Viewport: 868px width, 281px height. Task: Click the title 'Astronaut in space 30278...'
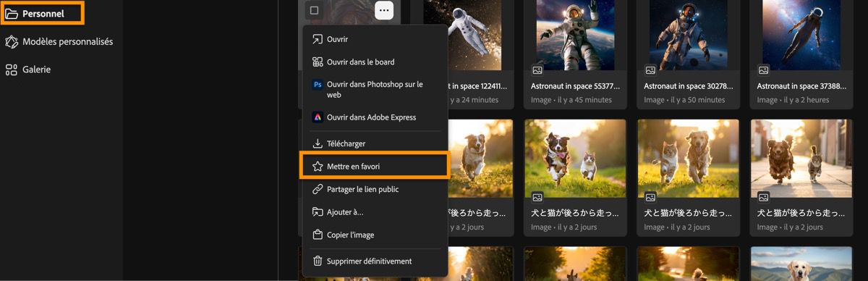point(688,85)
